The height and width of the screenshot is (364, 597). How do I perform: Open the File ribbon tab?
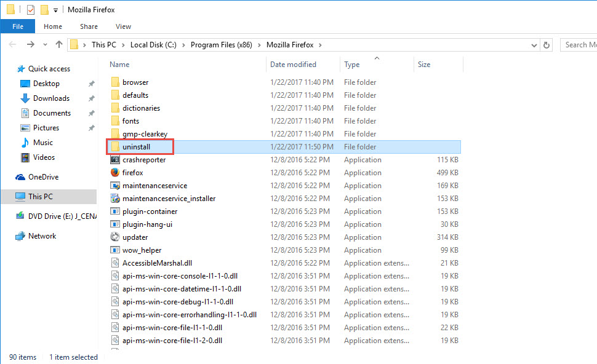pyautogui.click(x=18, y=26)
